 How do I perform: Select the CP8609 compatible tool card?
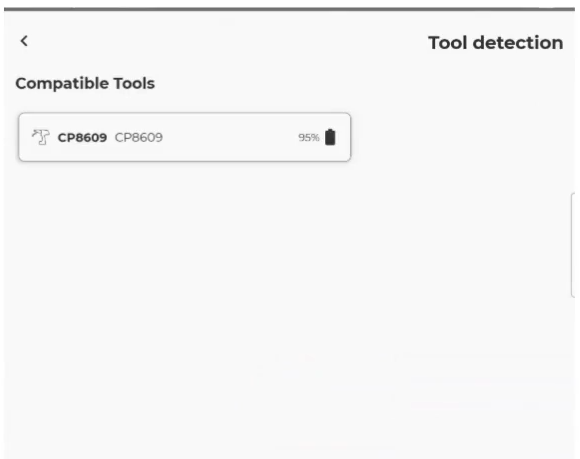pyautogui.click(x=185, y=137)
